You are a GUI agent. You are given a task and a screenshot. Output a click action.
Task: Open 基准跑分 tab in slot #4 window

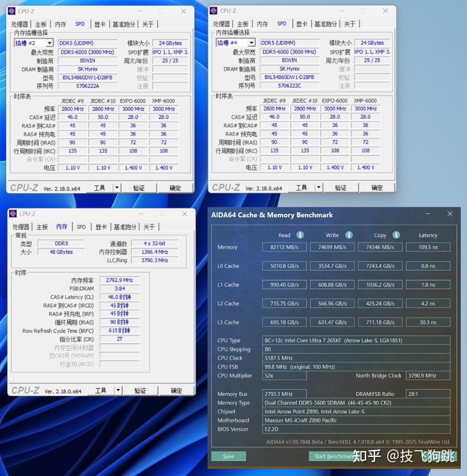(x=325, y=24)
